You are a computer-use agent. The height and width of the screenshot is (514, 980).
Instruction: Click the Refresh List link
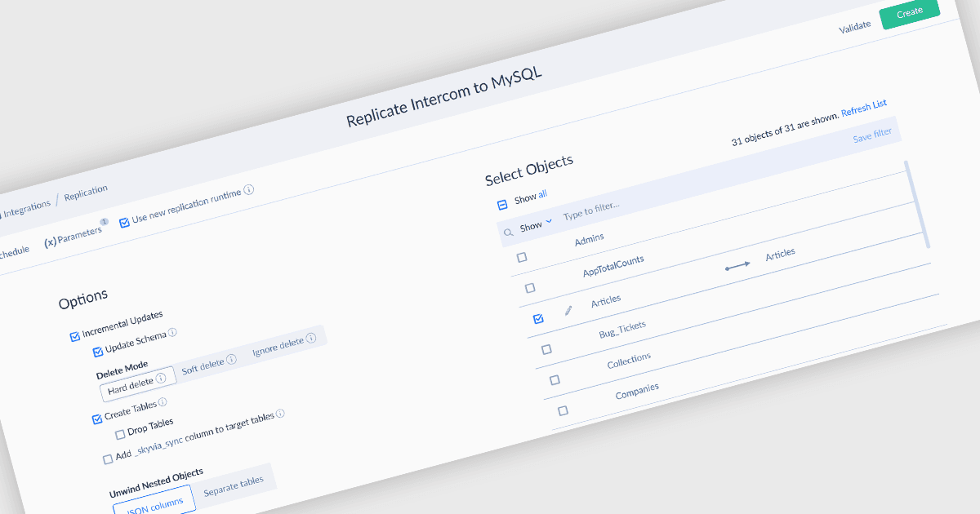click(x=864, y=109)
